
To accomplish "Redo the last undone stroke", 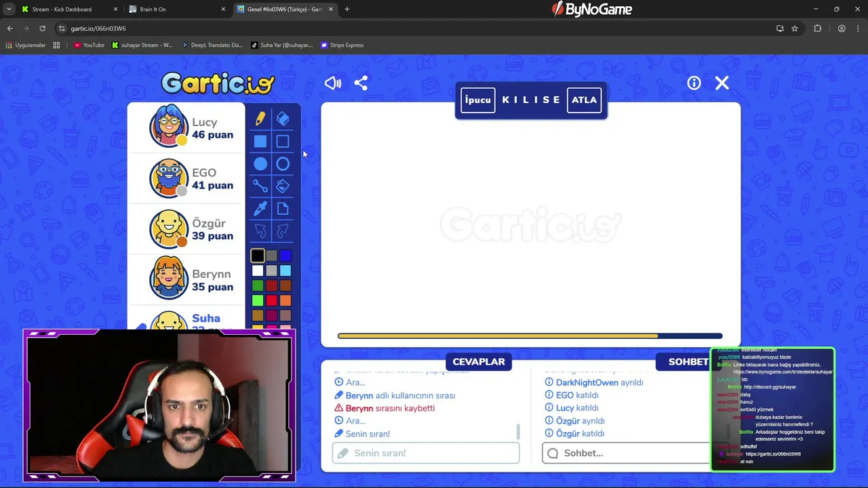I will pyautogui.click(x=283, y=230).
